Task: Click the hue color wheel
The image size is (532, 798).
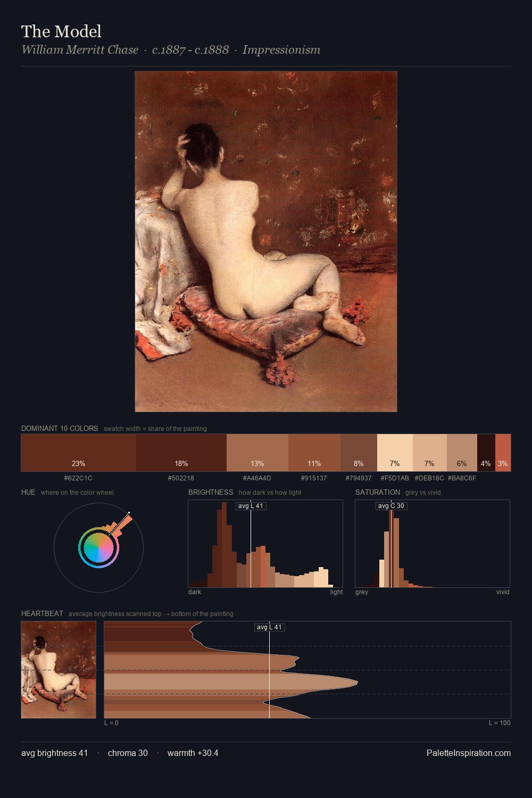Action: click(98, 547)
